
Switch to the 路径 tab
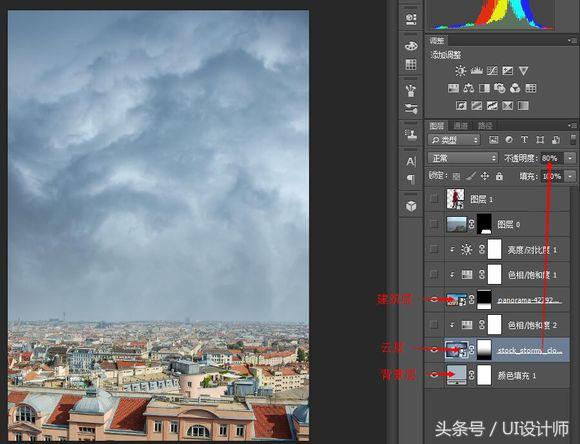coord(485,126)
